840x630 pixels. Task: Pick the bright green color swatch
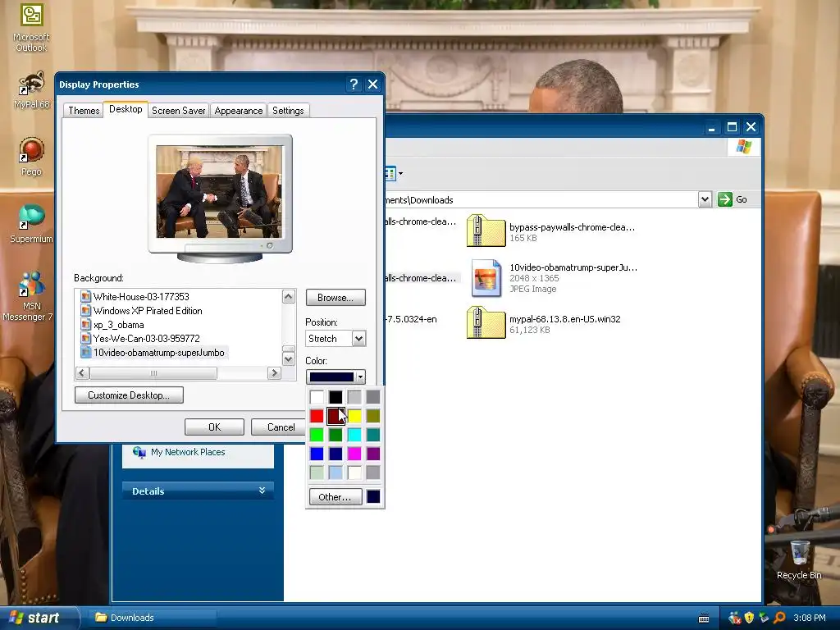(x=317, y=435)
